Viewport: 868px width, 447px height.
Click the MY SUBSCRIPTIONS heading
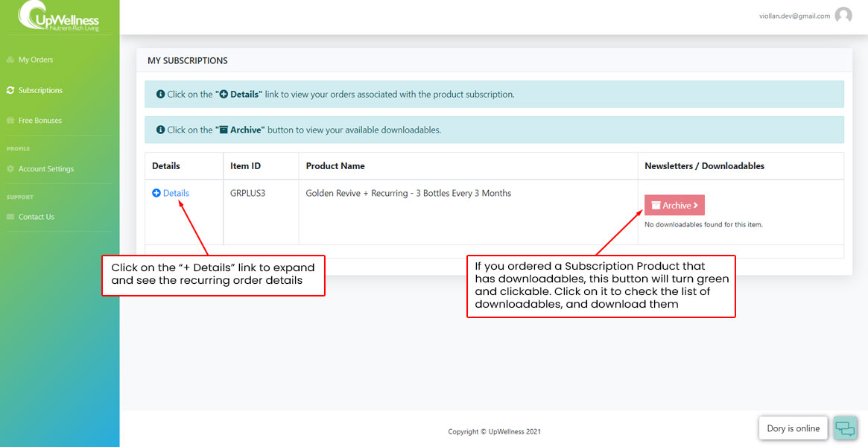[188, 61]
